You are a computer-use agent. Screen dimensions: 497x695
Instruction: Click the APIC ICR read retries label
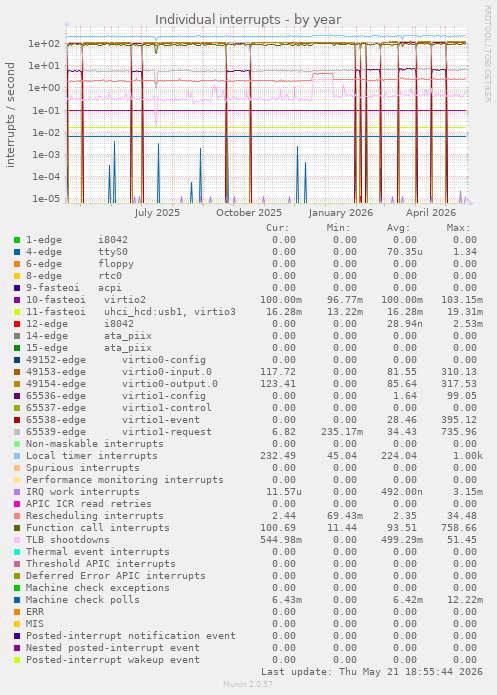(89, 504)
